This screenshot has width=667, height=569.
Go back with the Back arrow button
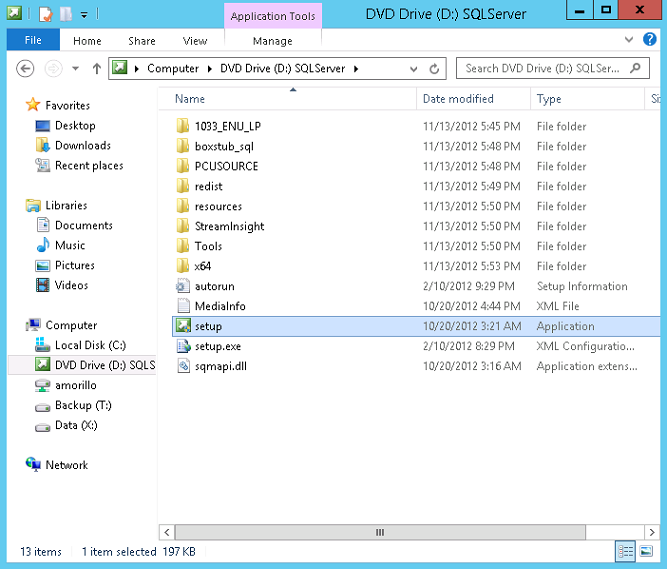click(x=25, y=68)
